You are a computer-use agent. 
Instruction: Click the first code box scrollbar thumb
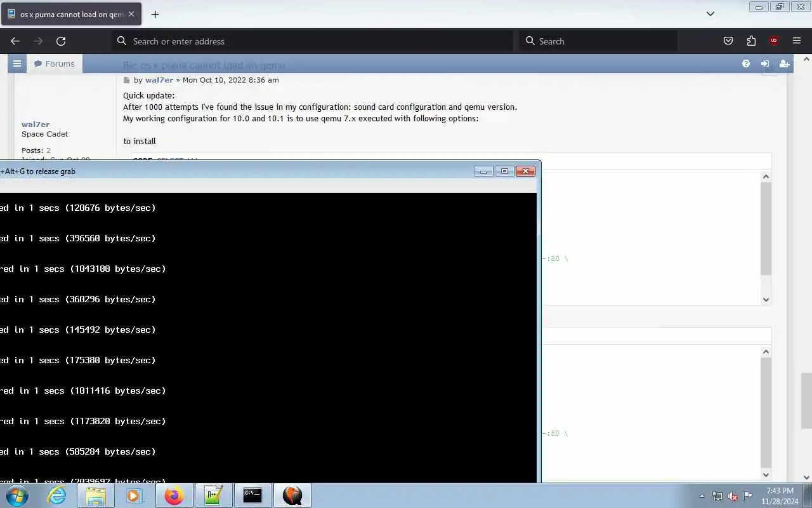[x=766, y=229]
